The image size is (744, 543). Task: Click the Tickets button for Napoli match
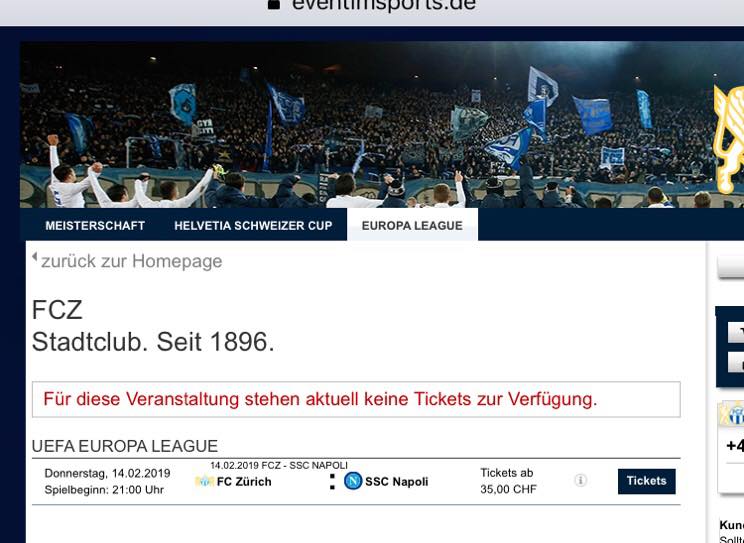coord(646,481)
